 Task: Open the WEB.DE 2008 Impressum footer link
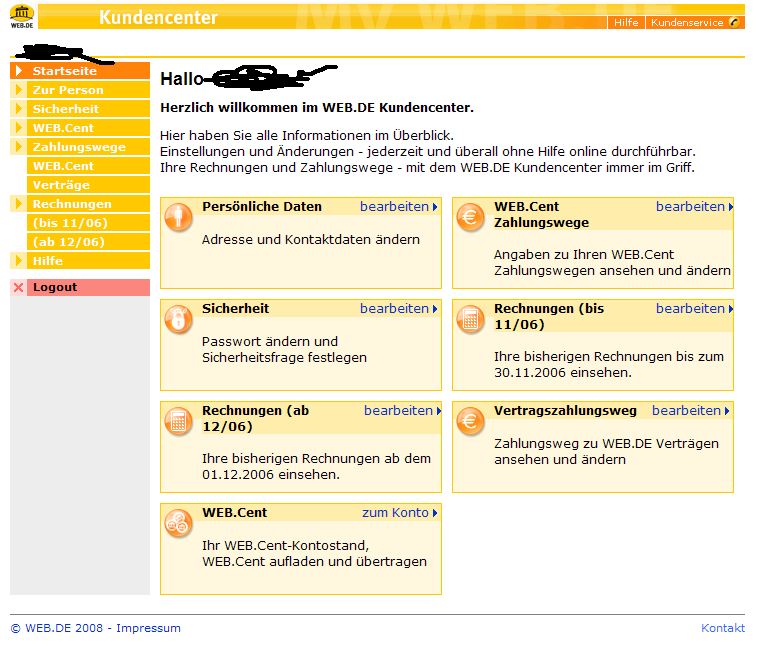click(x=96, y=628)
